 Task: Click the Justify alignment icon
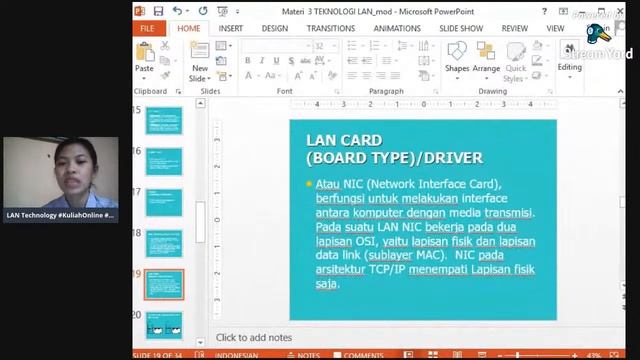395,76
